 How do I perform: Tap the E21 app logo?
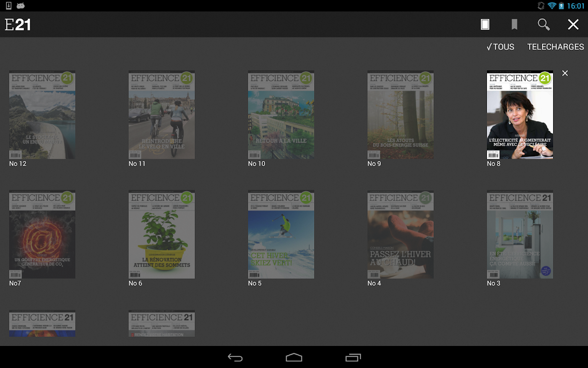[18, 24]
